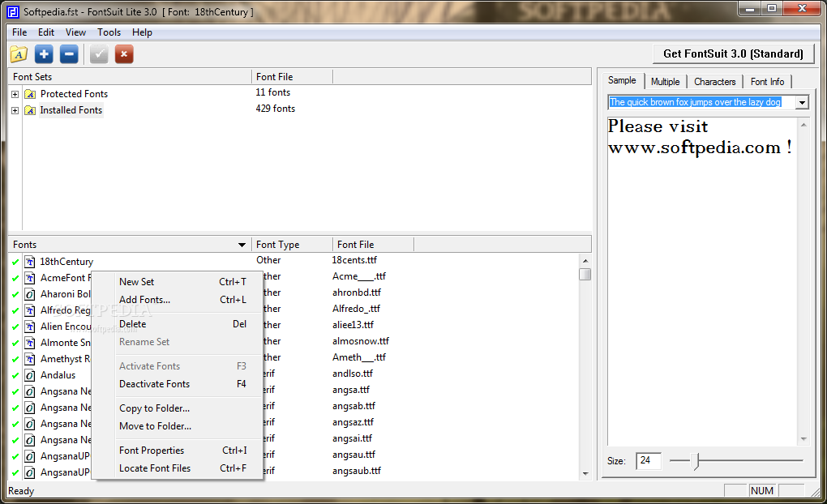Click the Installed Fonts folder icon

click(31, 110)
